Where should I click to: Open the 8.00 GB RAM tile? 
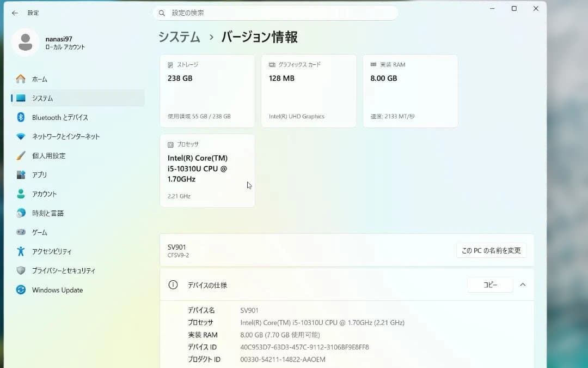click(411, 91)
